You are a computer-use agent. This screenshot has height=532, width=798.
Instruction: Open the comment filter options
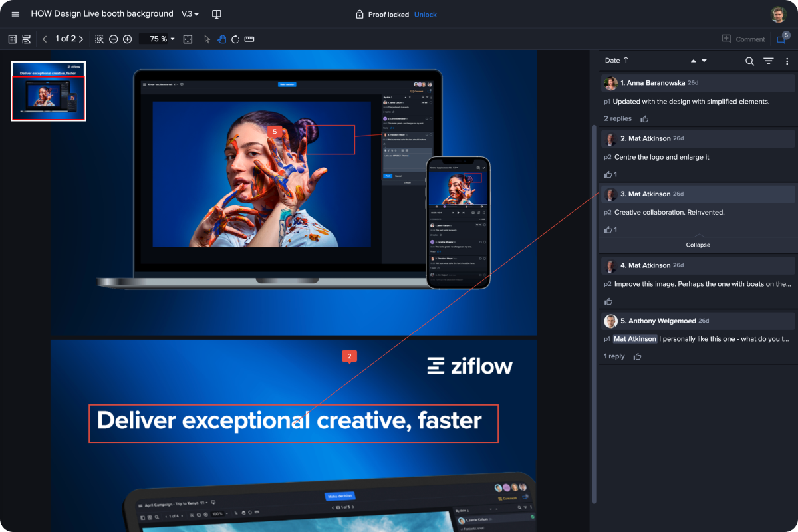click(769, 61)
